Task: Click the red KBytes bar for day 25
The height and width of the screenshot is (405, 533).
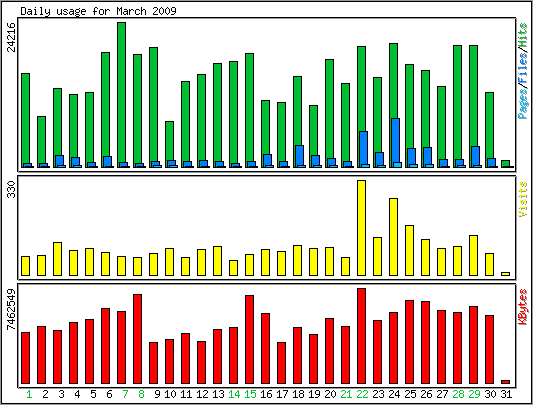Action: pyautogui.click(x=409, y=342)
